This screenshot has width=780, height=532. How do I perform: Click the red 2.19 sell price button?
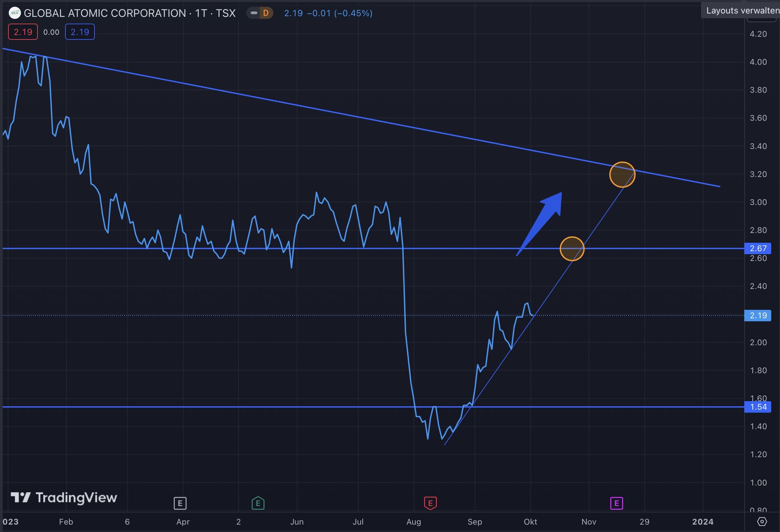click(23, 32)
